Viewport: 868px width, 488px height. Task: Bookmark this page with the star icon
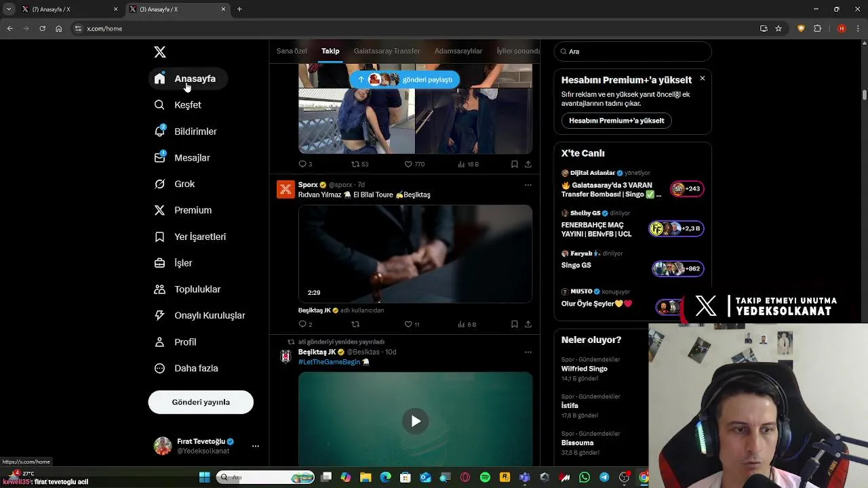point(778,28)
